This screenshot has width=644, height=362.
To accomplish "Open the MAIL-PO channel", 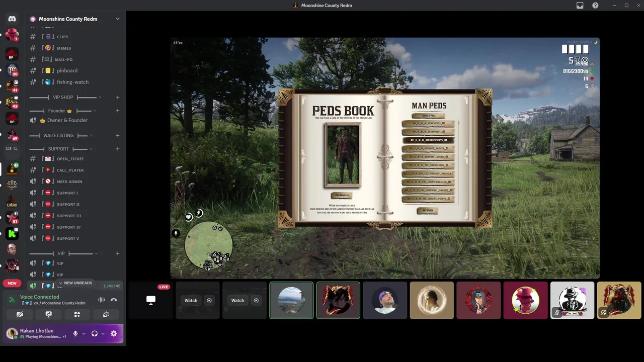I will coord(75,59).
